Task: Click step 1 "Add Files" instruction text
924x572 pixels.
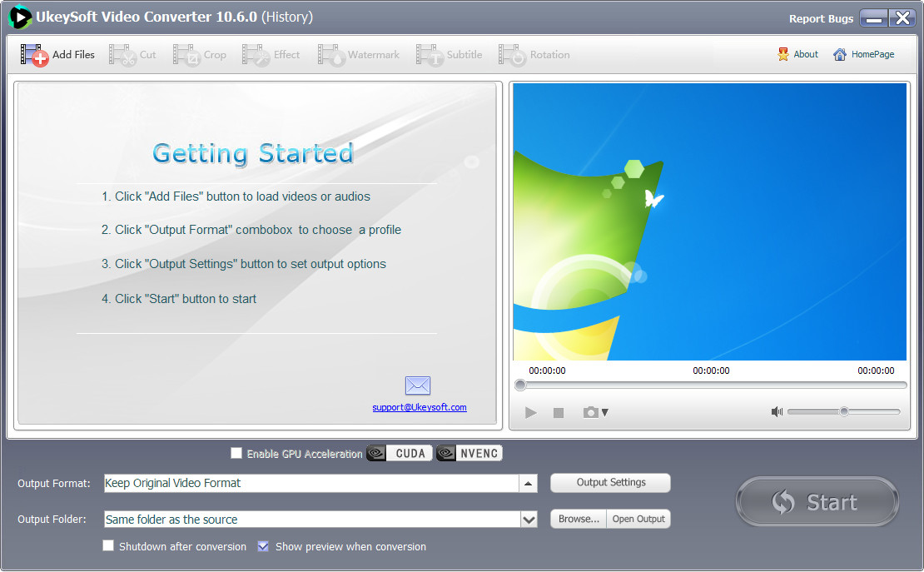Action: [x=236, y=196]
